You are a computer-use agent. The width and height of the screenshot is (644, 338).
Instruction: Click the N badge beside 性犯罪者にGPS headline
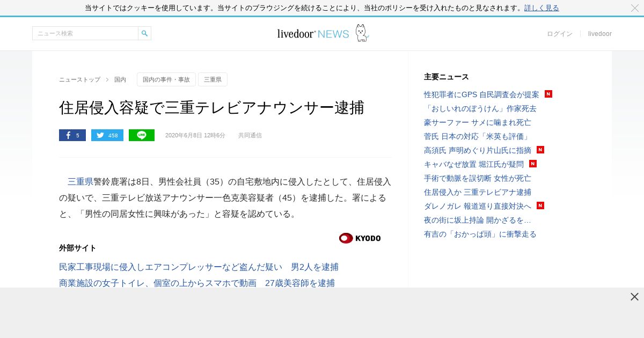tap(548, 94)
